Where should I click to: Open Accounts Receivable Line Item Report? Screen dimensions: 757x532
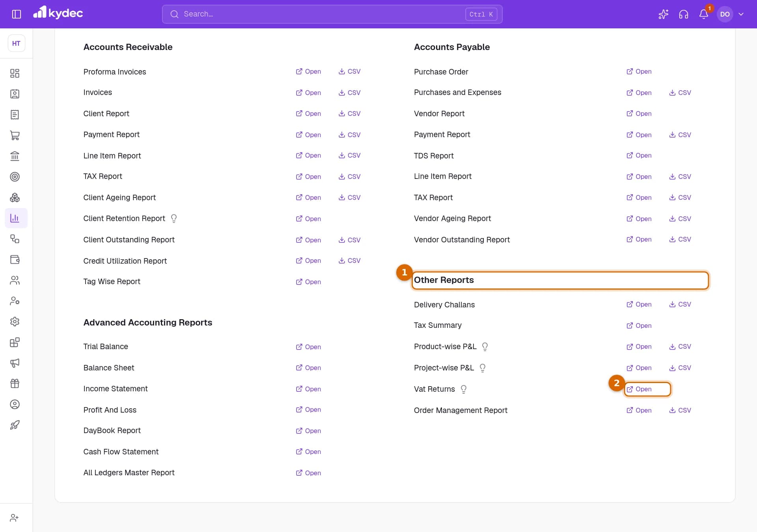(x=308, y=155)
